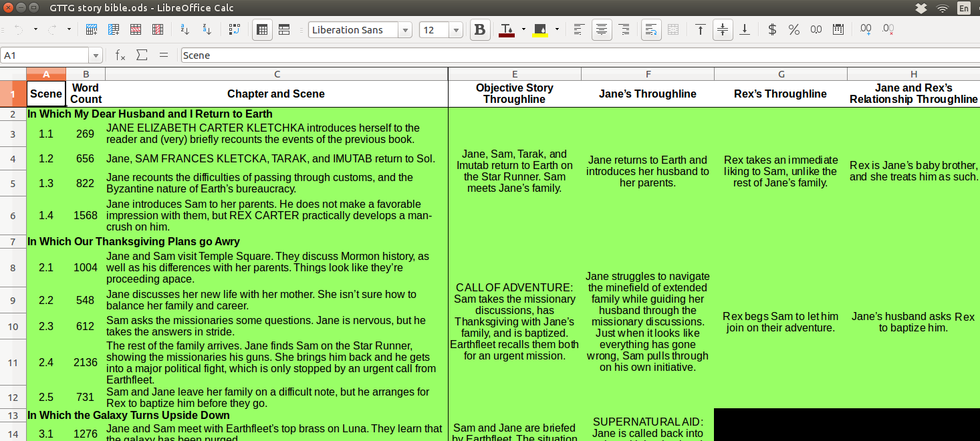Insert rows above using the toolbar icon
The height and width of the screenshot is (441, 980).
(x=92, y=30)
